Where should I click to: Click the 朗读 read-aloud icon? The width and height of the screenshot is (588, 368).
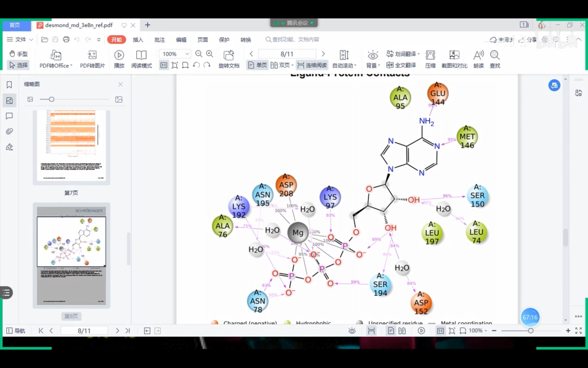pos(479,59)
